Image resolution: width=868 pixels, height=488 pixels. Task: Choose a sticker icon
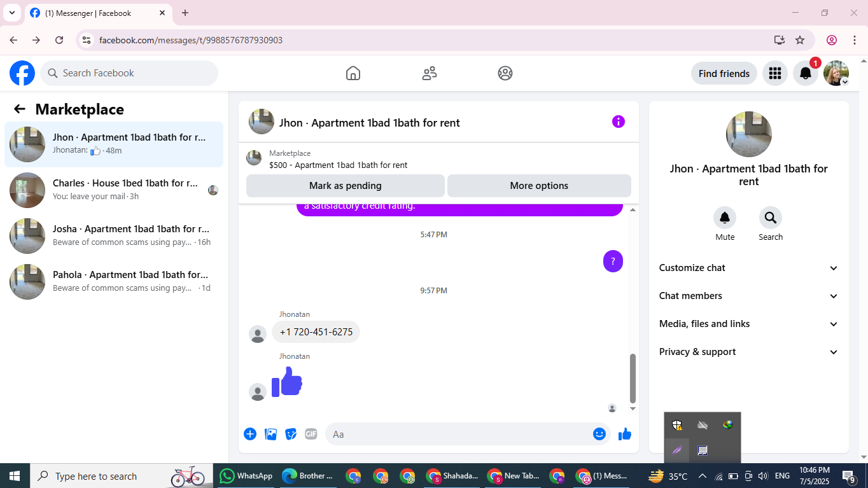(291, 434)
